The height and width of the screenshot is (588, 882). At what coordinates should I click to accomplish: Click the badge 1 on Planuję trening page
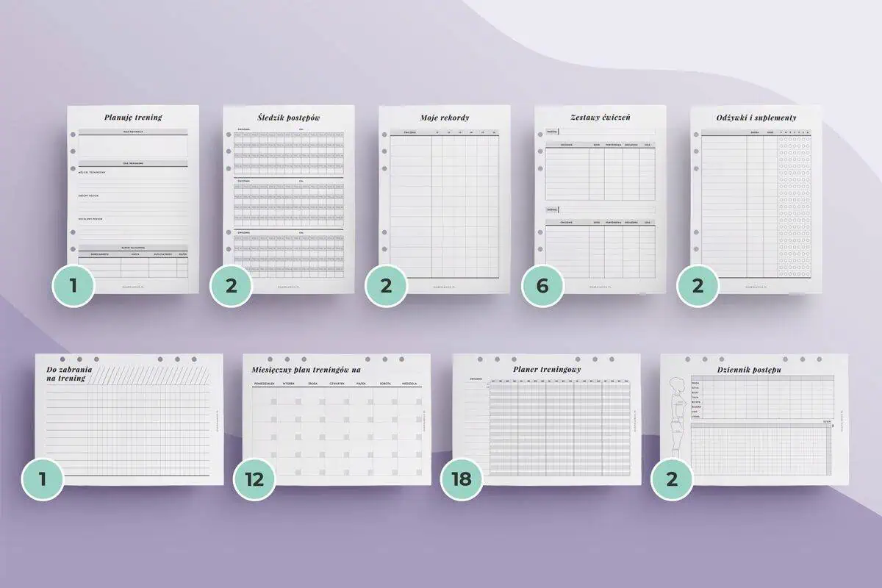point(73,285)
